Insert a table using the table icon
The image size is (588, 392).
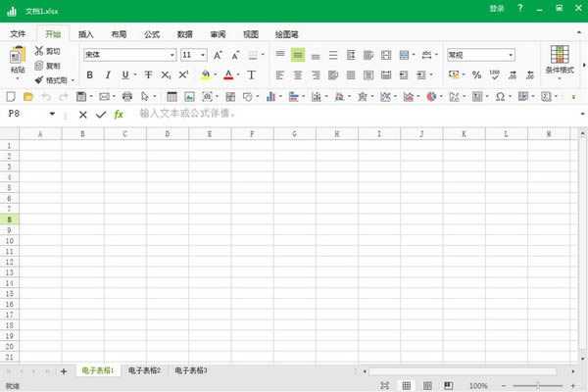coord(171,97)
